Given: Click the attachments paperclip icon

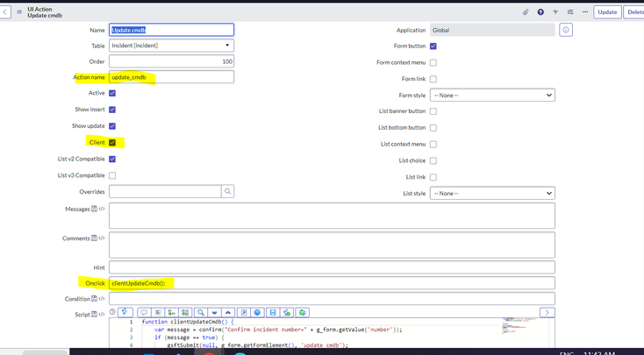Looking at the screenshot, I should pos(526,12).
